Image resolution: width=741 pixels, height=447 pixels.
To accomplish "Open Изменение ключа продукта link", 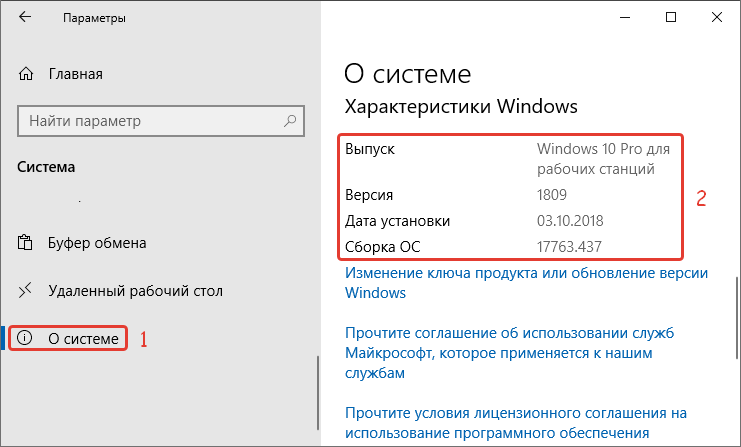I will [526, 283].
